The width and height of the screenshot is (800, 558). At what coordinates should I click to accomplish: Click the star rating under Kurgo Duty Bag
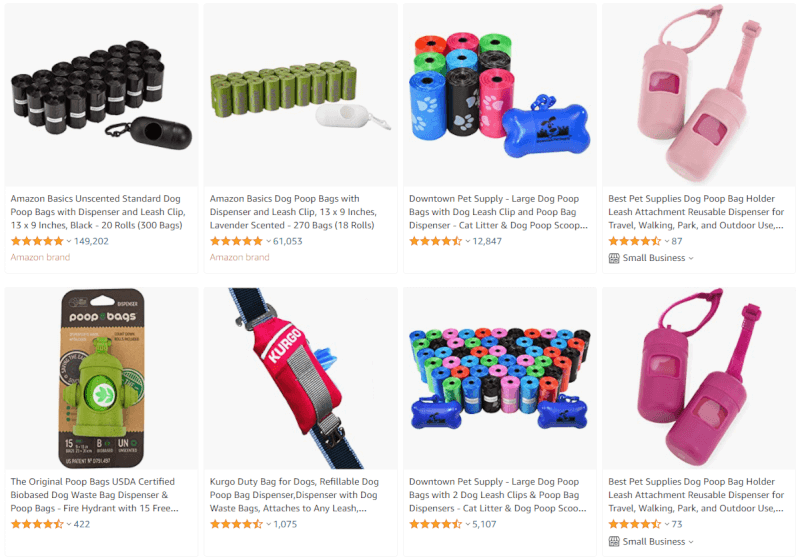(x=236, y=524)
